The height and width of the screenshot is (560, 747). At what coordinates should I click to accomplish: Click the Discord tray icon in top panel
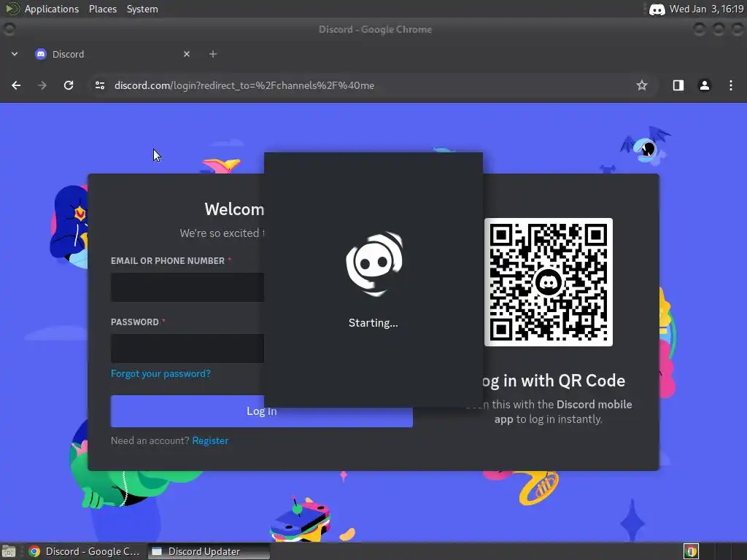coord(657,9)
